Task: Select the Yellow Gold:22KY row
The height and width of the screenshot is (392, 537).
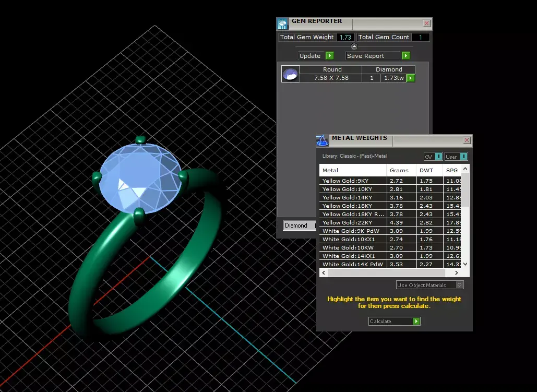Action: (390, 223)
